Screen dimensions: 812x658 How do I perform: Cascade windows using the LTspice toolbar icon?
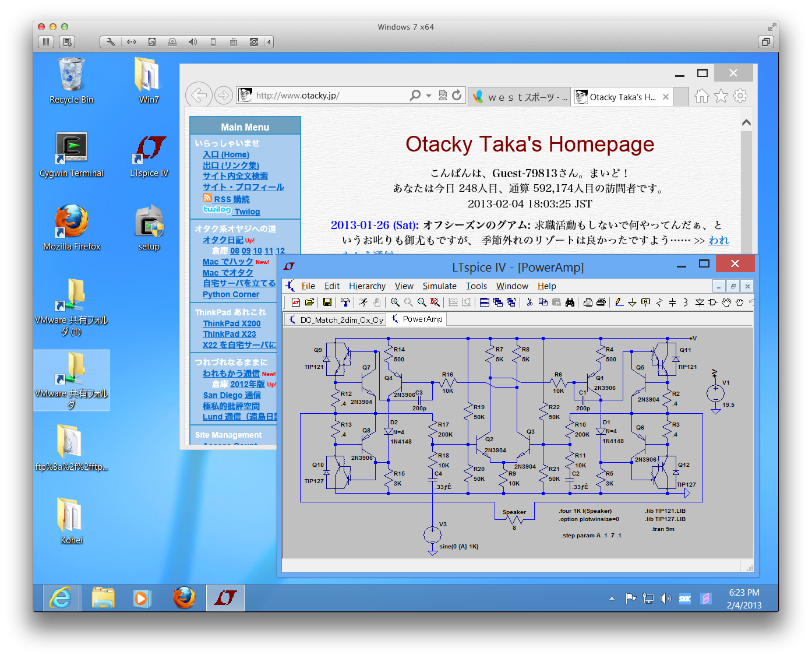[x=498, y=302]
